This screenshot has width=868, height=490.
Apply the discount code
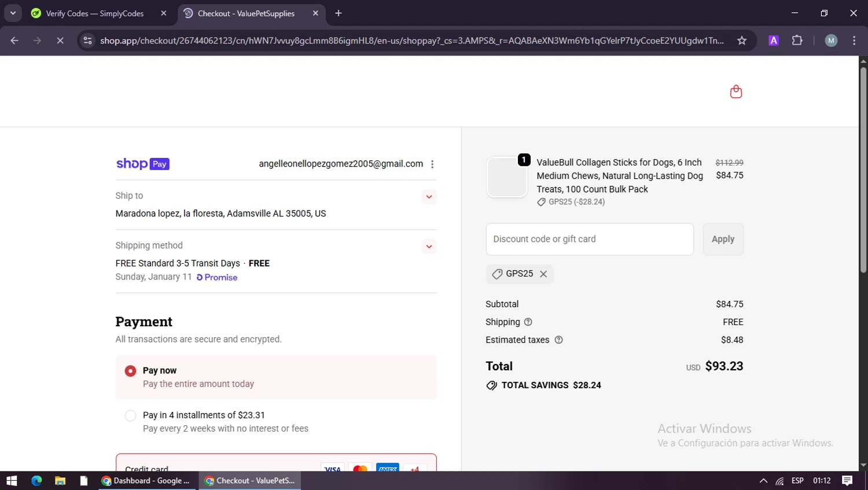coord(723,239)
